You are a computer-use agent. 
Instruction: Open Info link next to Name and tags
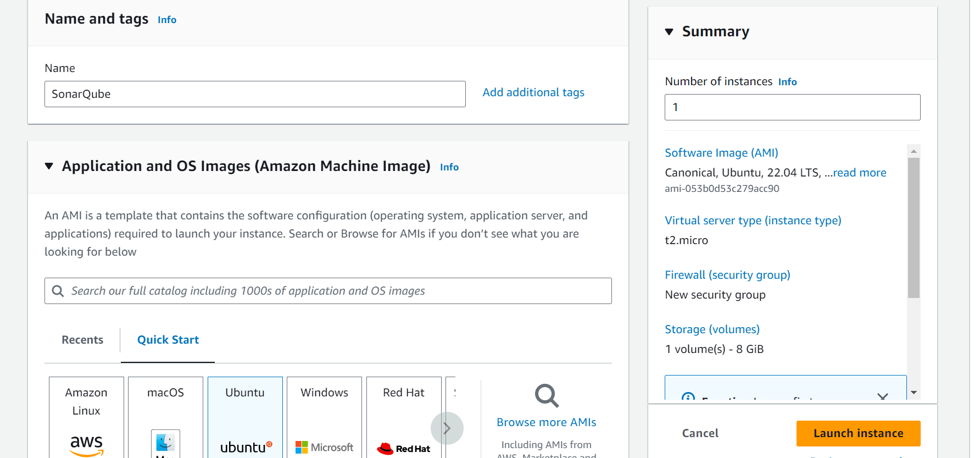(167, 20)
